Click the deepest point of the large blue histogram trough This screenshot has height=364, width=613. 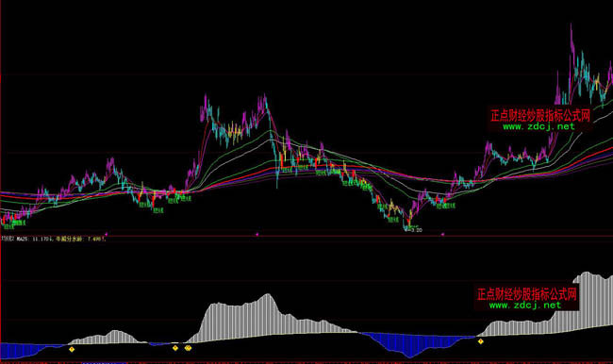pos(409,356)
